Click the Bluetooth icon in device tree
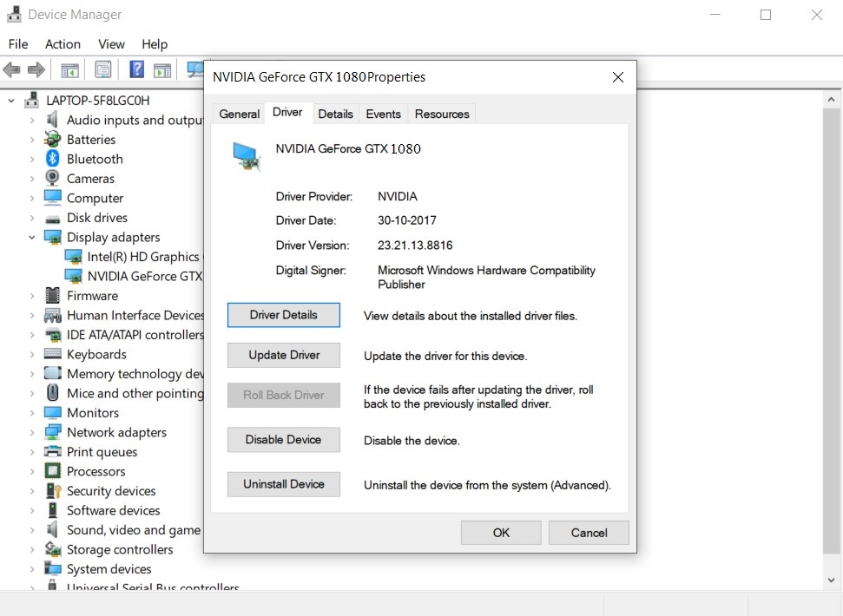Viewport: 843px width, 616px height. click(53, 159)
